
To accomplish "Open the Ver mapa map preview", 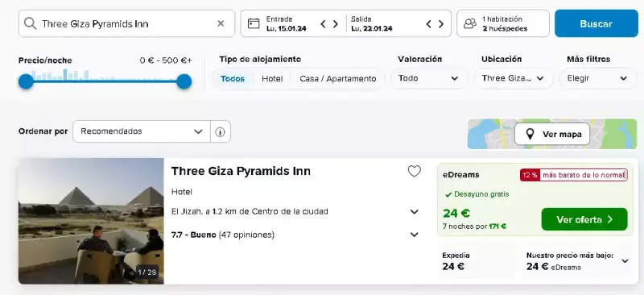I will (x=552, y=134).
